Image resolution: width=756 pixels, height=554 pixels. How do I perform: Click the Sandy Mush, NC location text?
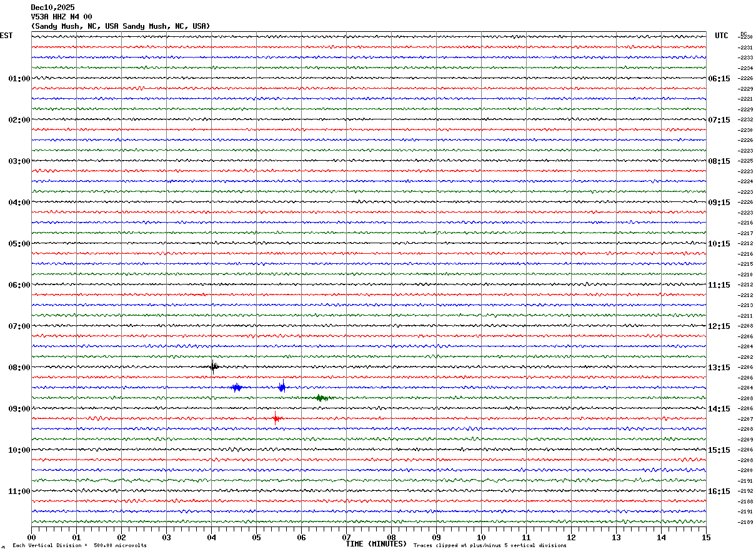121,26
